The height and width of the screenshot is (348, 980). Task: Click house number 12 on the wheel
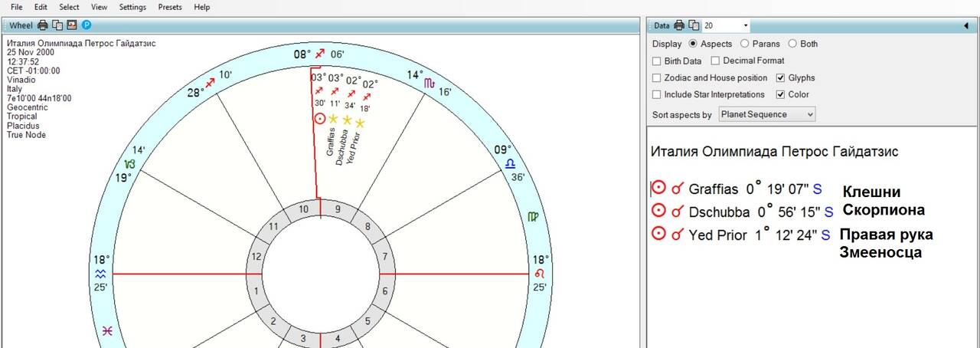[x=256, y=257]
